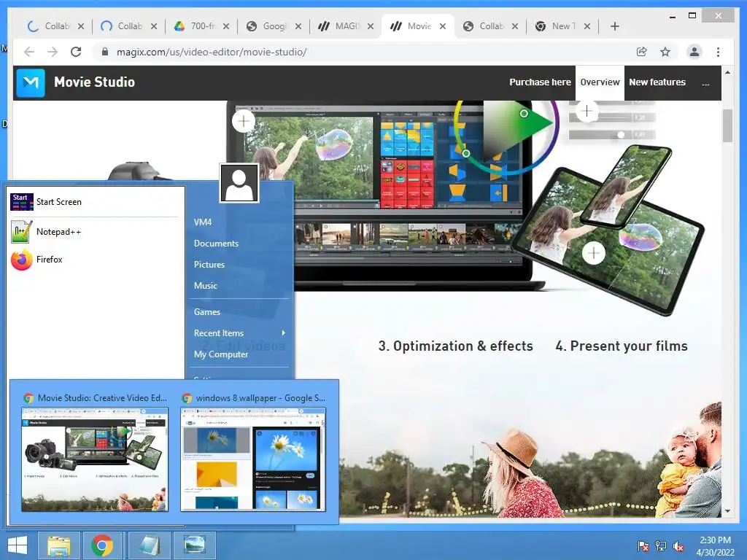Click the Action Center flag tray icon
747x560 pixels.
643,546
